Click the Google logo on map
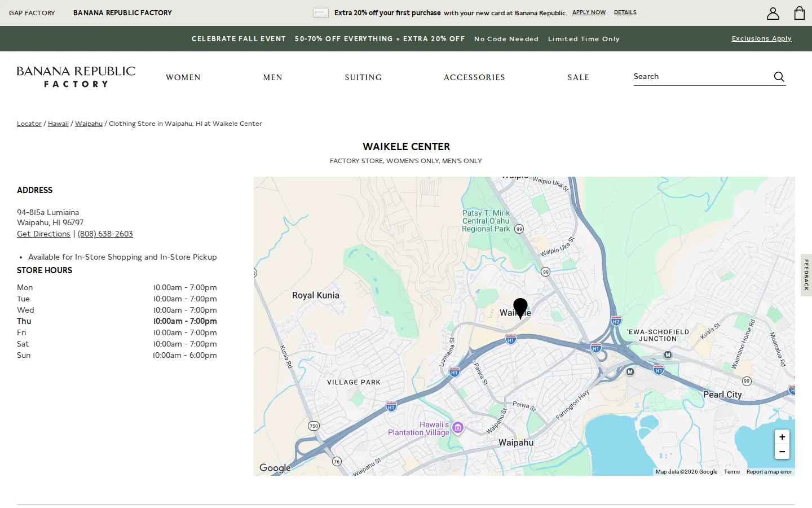This screenshot has width=812, height=508. (275, 467)
